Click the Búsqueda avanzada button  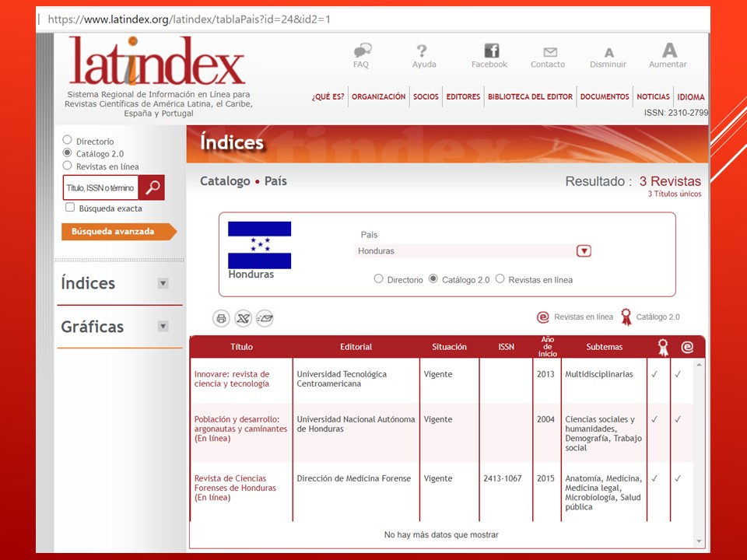(x=119, y=232)
